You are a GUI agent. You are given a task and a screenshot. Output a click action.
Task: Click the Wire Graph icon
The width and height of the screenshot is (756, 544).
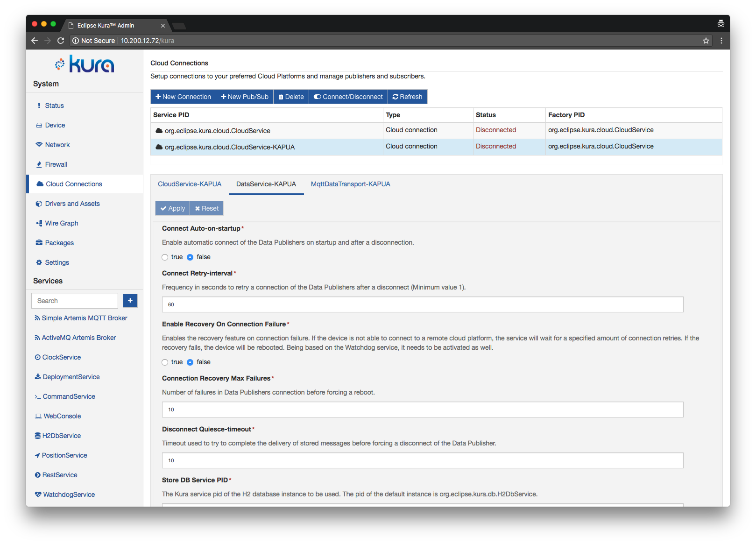point(39,223)
